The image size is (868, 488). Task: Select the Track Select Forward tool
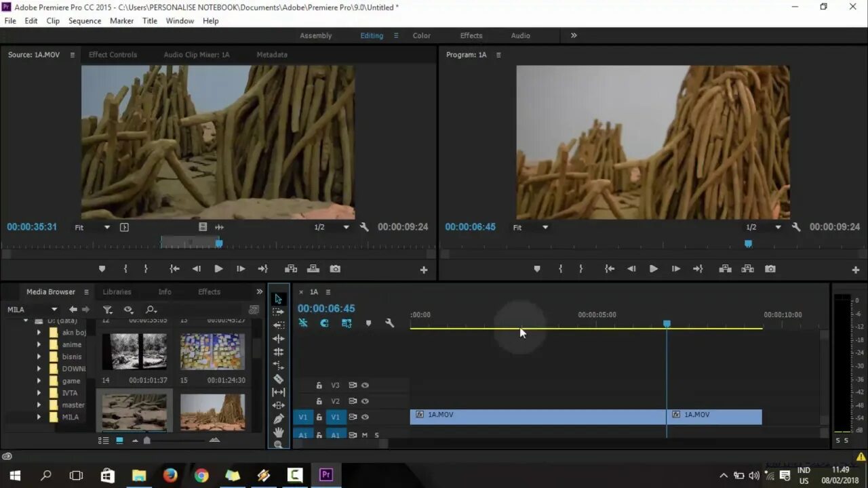point(278,312)
